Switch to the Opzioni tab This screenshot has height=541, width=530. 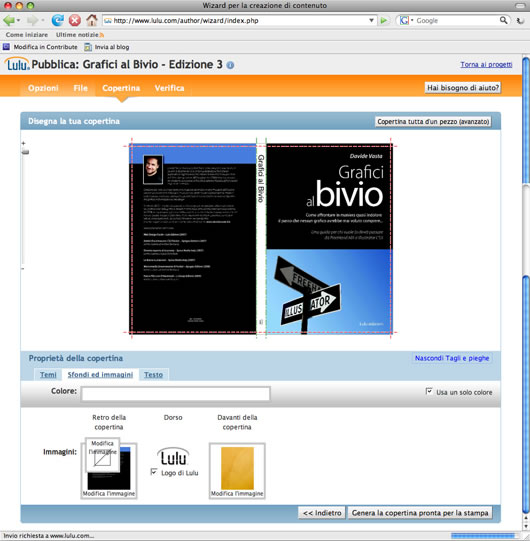coord(43,88)
